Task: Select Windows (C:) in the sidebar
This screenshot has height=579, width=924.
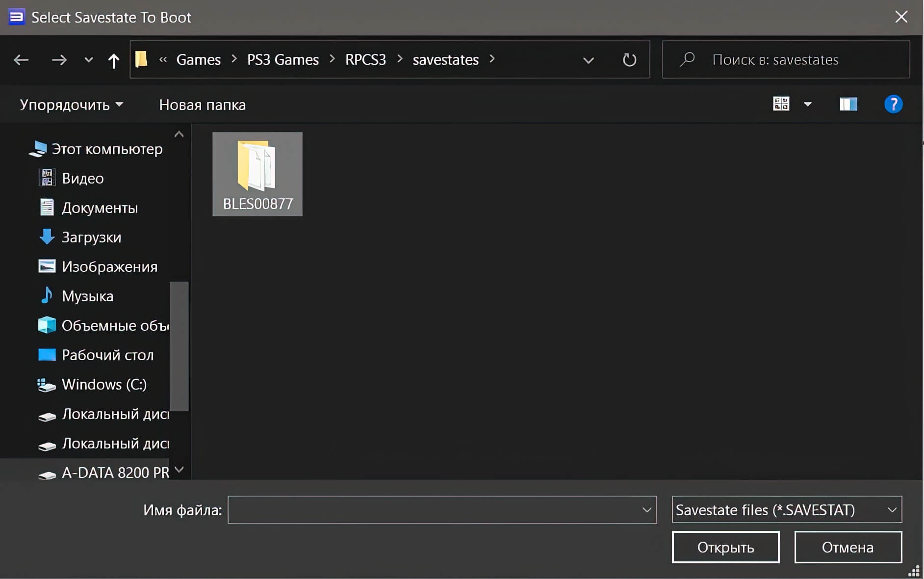Action: (104, 385)
